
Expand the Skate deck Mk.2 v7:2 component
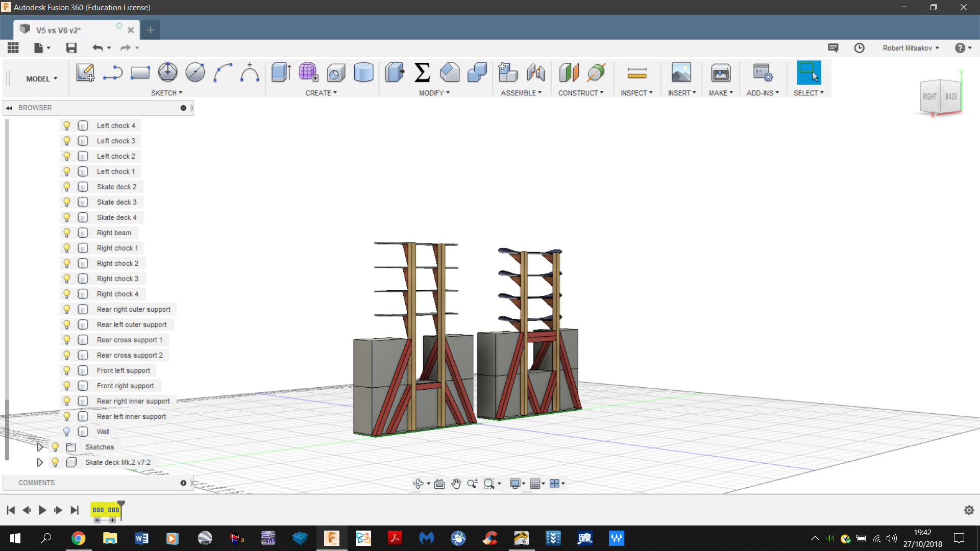point(40,462)
